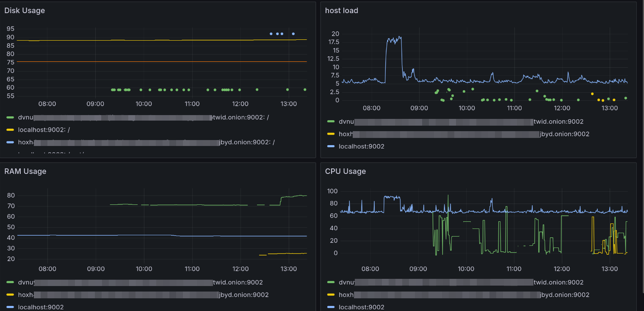Click the CPU Usage panel title
The width and height of the screenshot is (644, 311).
pyautogui.click(x=345, y=171)
